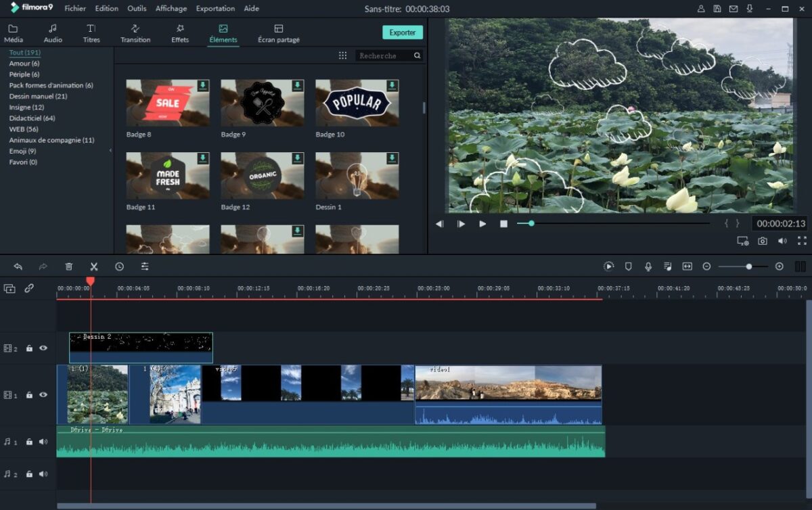Open the WEB (56) elements category
This screenshot has height=510, width=812.
coord(24,129)
